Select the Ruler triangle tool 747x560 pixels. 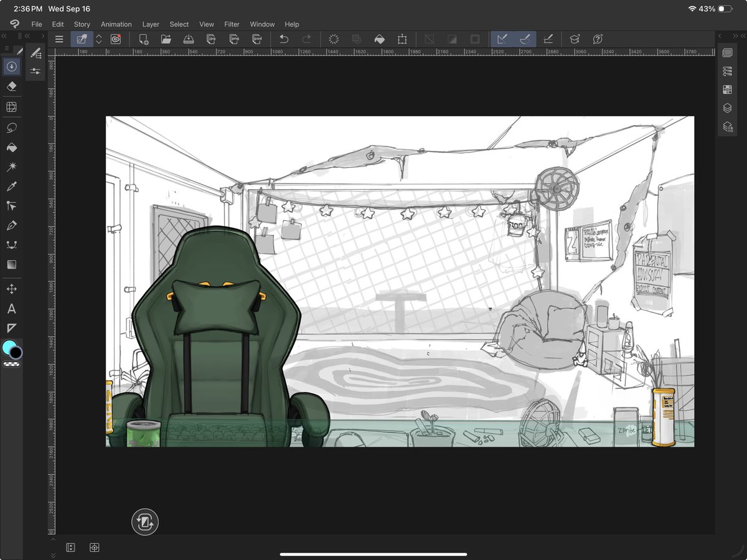point(11,328)
